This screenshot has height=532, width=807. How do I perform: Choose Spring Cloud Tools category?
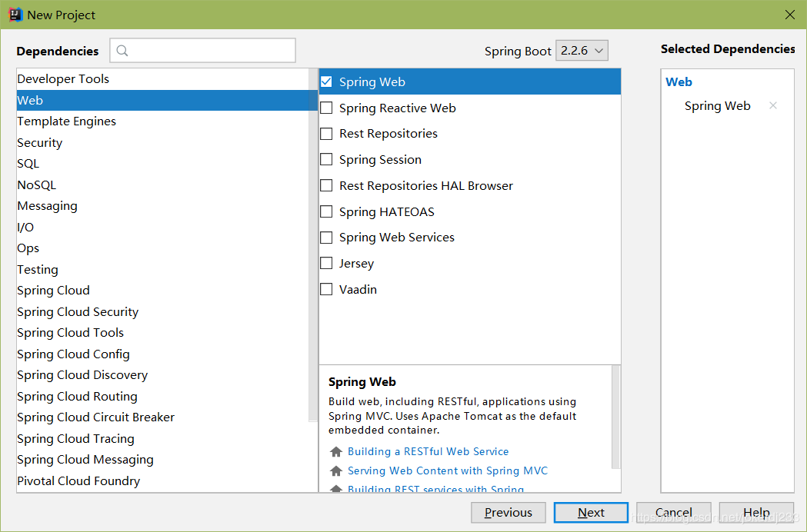pos(162,333)
